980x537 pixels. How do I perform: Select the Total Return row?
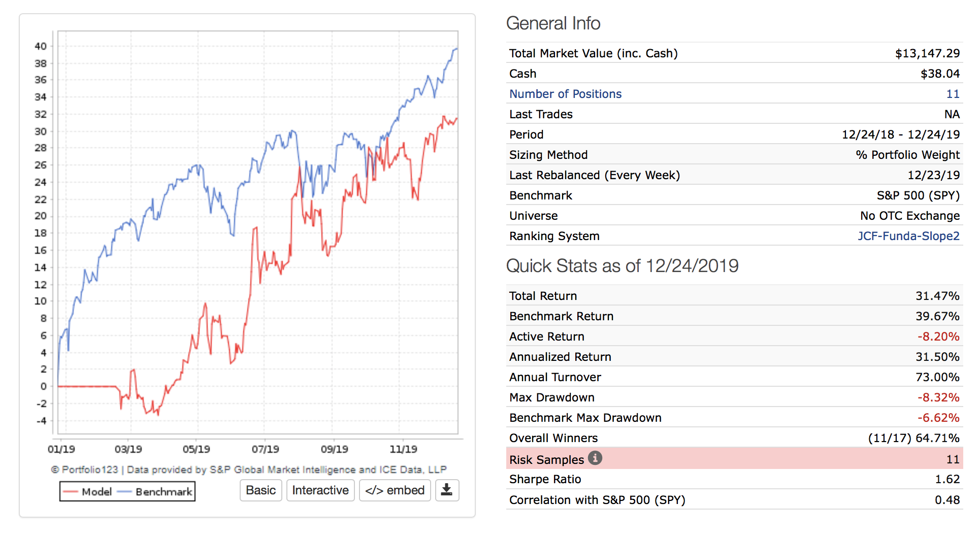[x=734, y=296]
